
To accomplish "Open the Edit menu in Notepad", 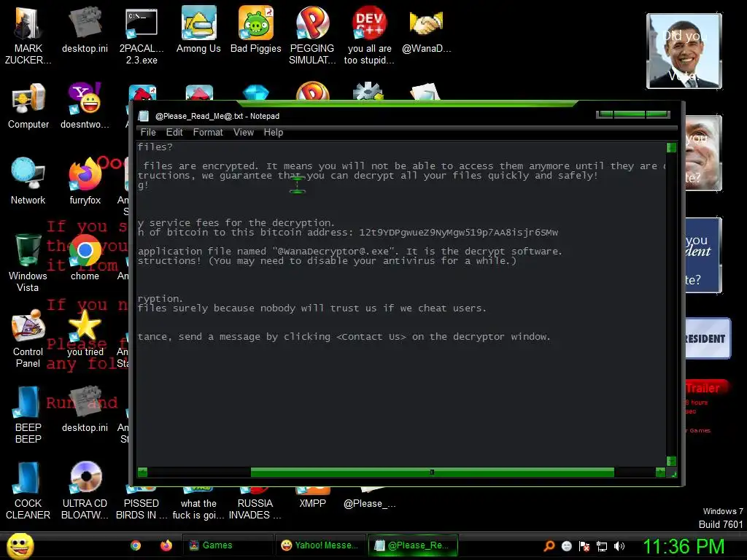I will coord(174,133).
